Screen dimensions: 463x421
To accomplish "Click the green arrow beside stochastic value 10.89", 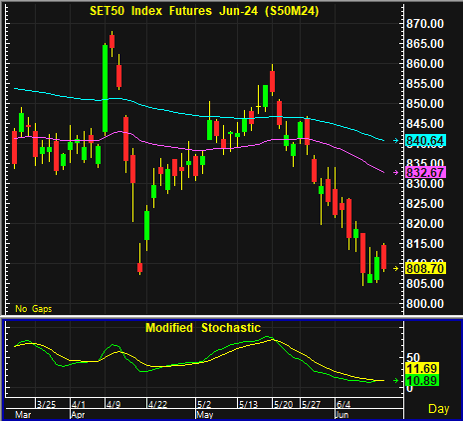I will pos(396,380).
